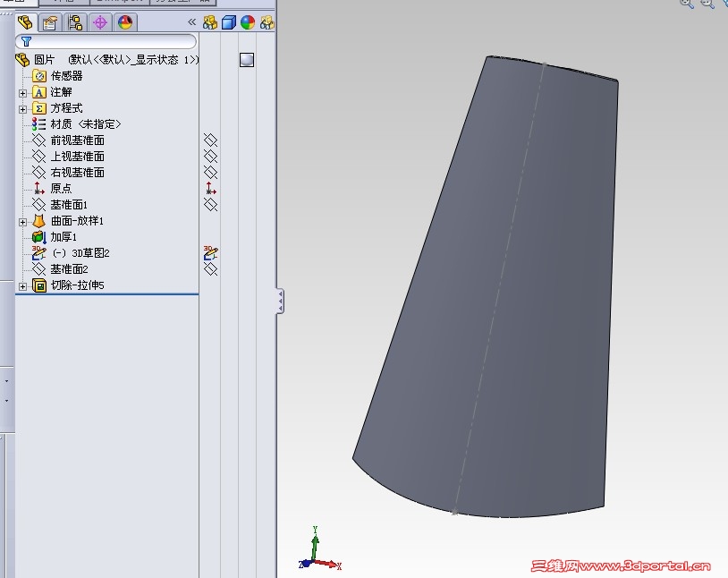728x578 pixels.
Task: Click the panel collapse handle on splitter
Action: click(x=280, y=302)
